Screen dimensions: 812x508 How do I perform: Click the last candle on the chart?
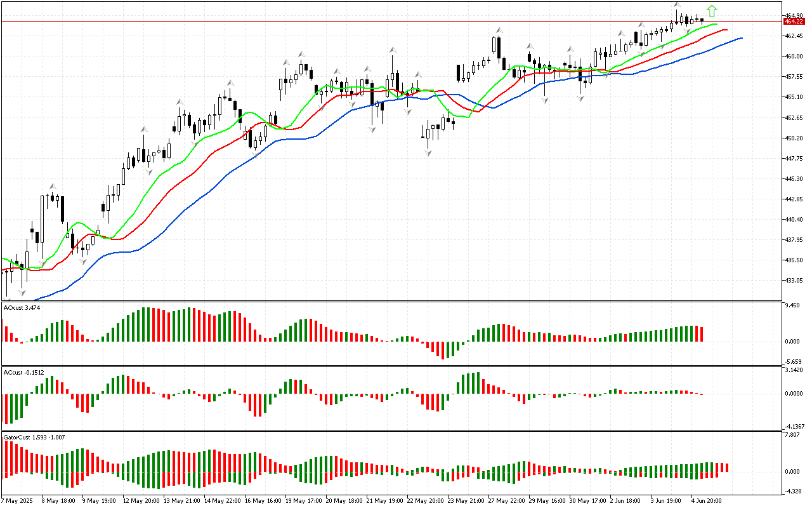tap(702, 20)
